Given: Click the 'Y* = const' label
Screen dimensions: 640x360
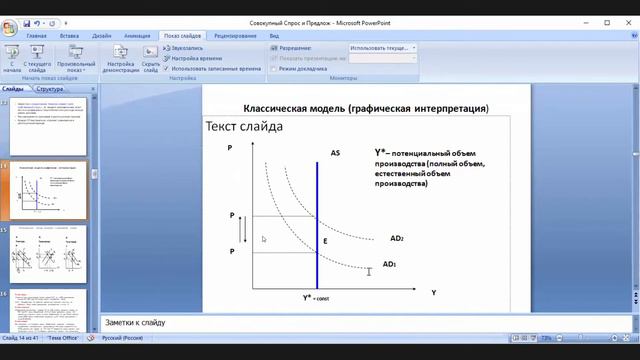Looking at the screenshot, I should point(316,298).
